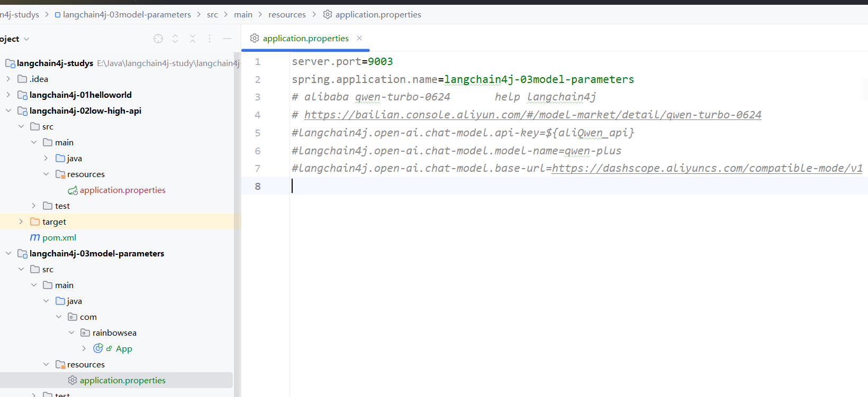Expand the target folder
868x397 pixels.
click(21, 221)
